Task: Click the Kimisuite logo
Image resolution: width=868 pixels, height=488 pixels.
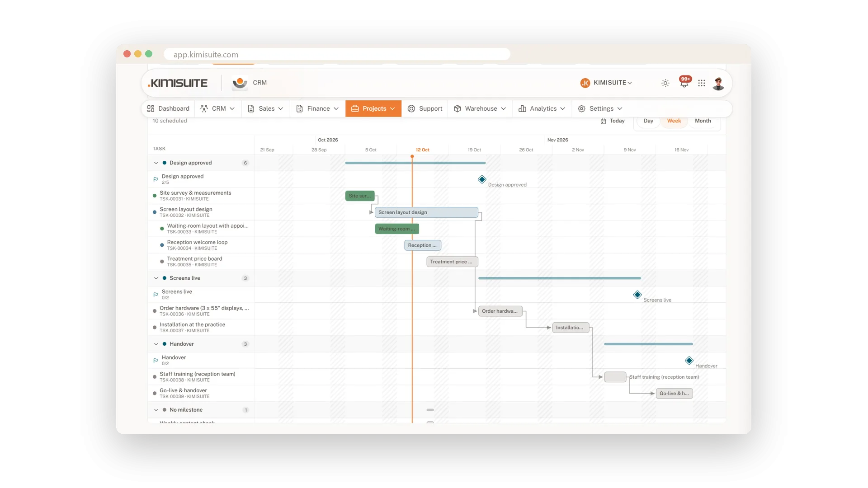Action: tap(178, 83)
